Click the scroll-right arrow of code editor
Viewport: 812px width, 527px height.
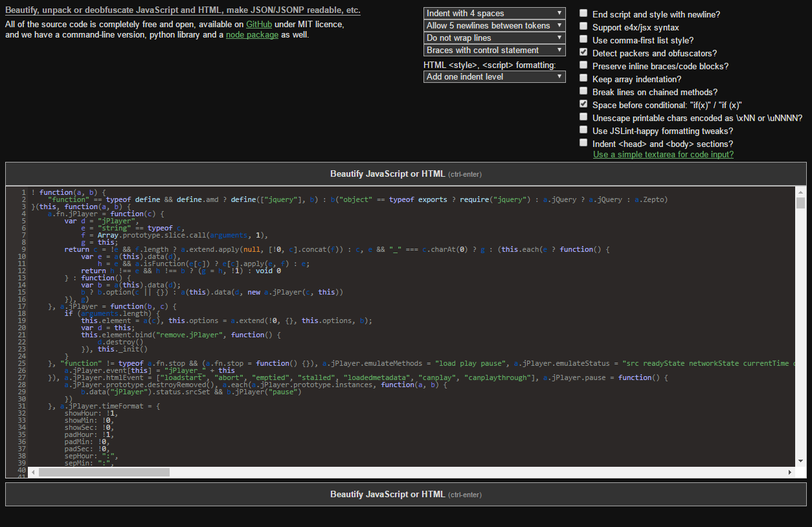[789, 473]
